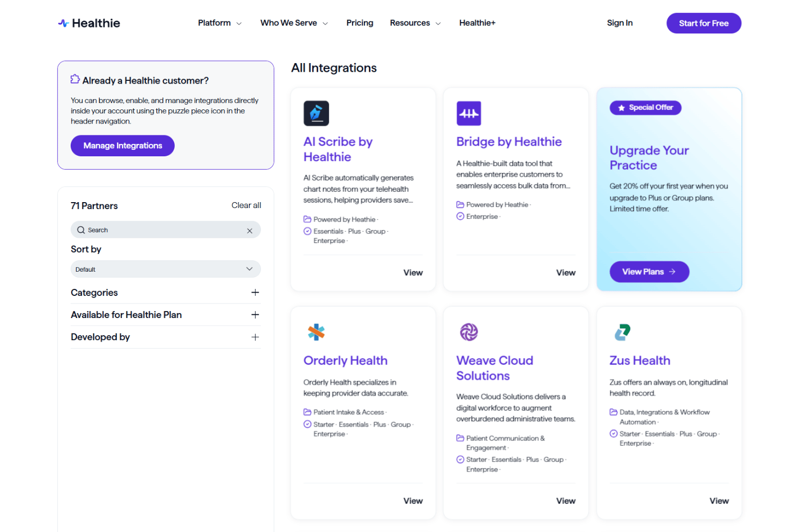798x532 pixels.
Task: Click folder icon beside Powered by Heathie on Bridge card
Action: click(460, 204)
